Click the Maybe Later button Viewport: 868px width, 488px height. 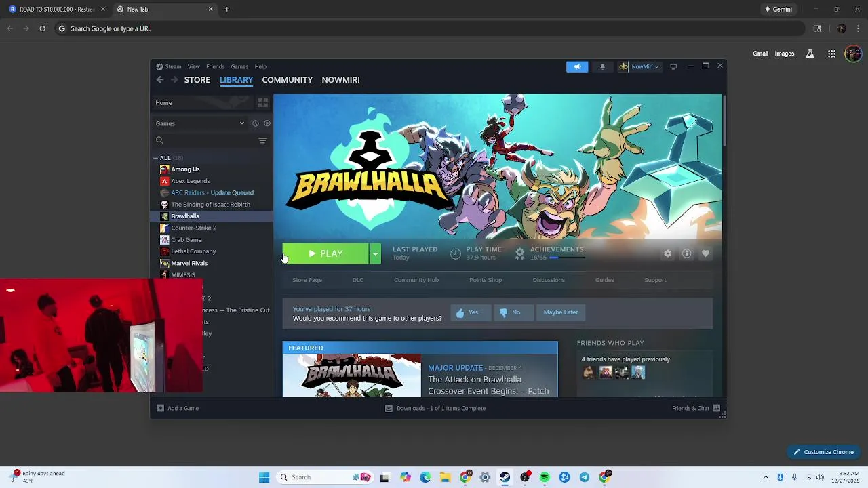[561, 312]
